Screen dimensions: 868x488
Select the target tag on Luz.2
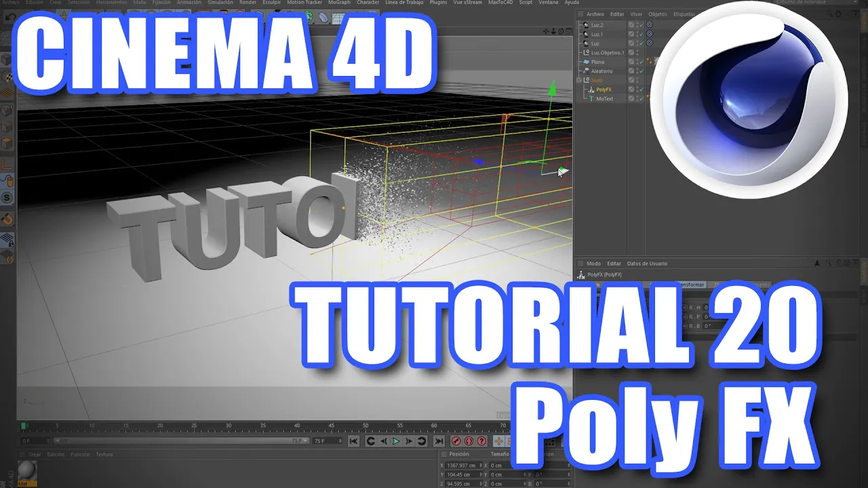(x=649, y=24)
